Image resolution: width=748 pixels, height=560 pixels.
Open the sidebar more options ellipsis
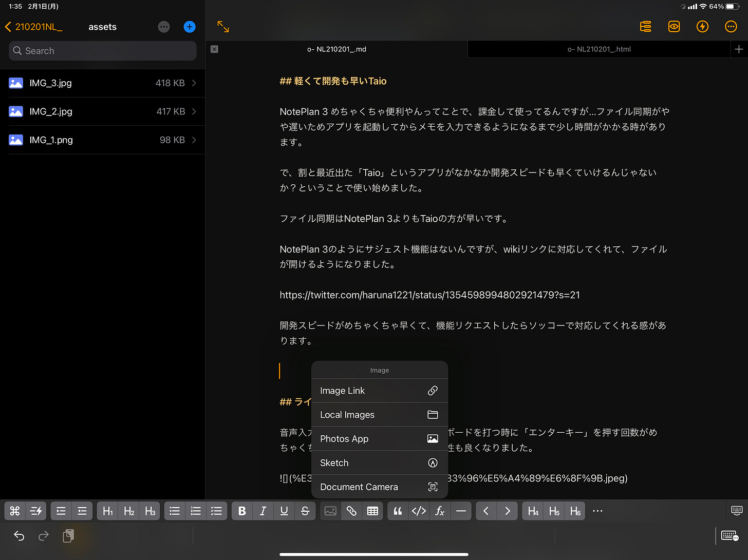point(164,27)
